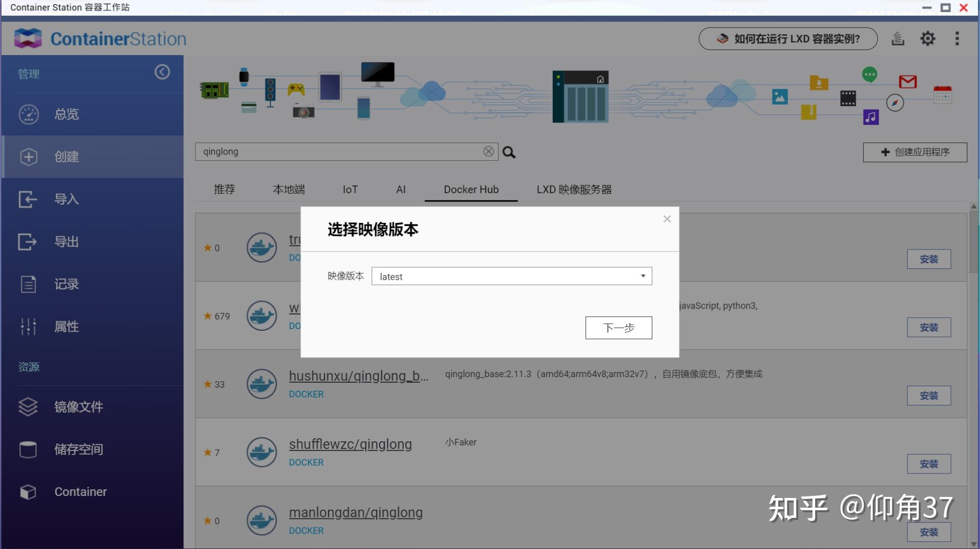Open the 总览 overview page from sidebar
Image resolution: width=980 pixels, height=549 pixels.
pyautogui.click(x=66, y=114)
